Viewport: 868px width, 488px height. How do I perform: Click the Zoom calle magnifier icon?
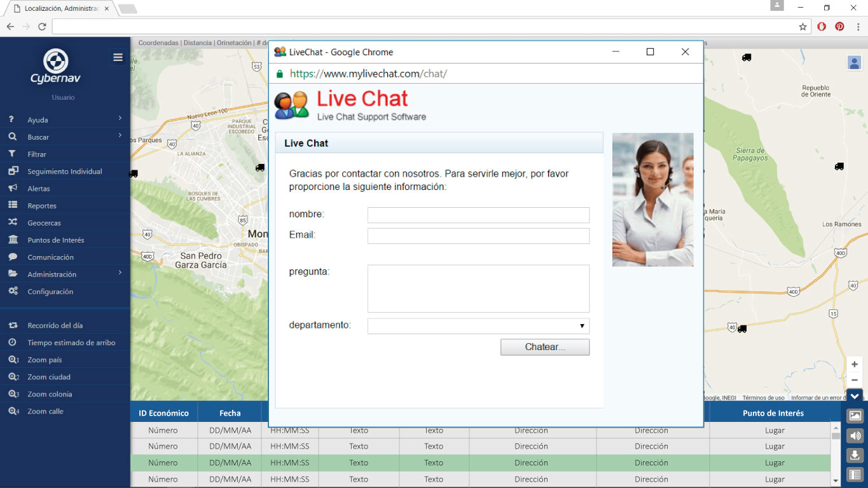coord(13,411)
